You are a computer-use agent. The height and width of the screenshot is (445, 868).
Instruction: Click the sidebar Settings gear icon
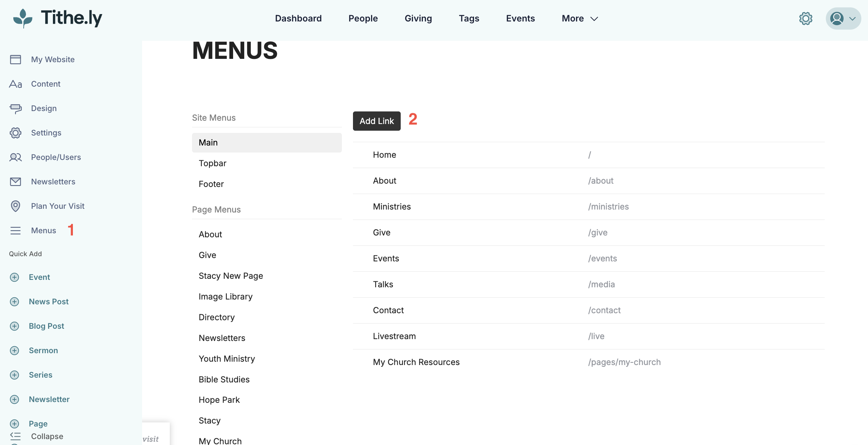tap(16, 133)
